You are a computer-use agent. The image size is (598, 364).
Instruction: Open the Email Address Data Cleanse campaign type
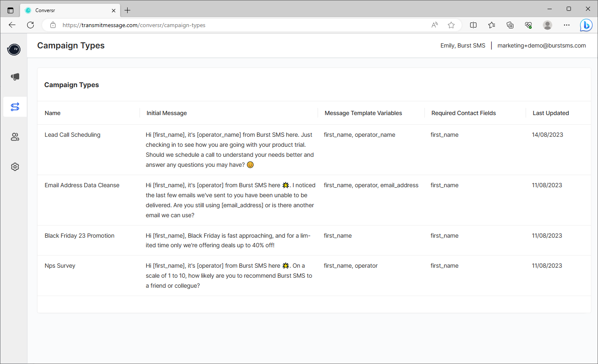tap(82, 185)
